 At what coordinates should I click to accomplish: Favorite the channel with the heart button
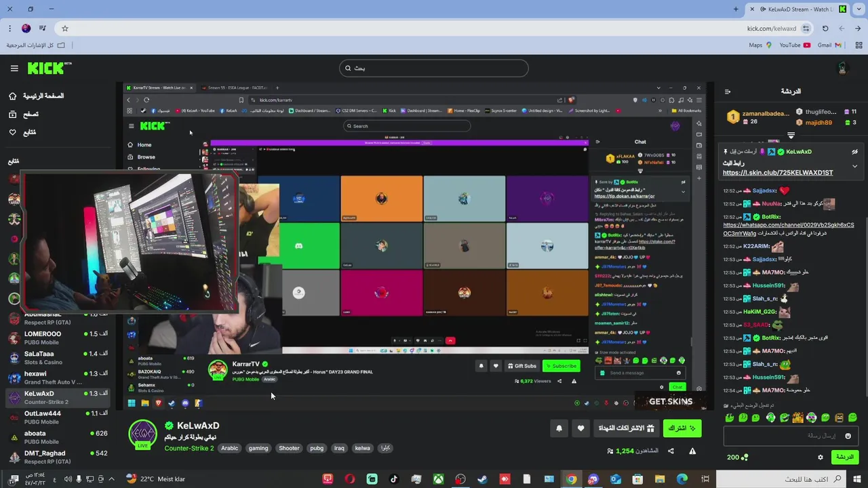coord(580,428)
